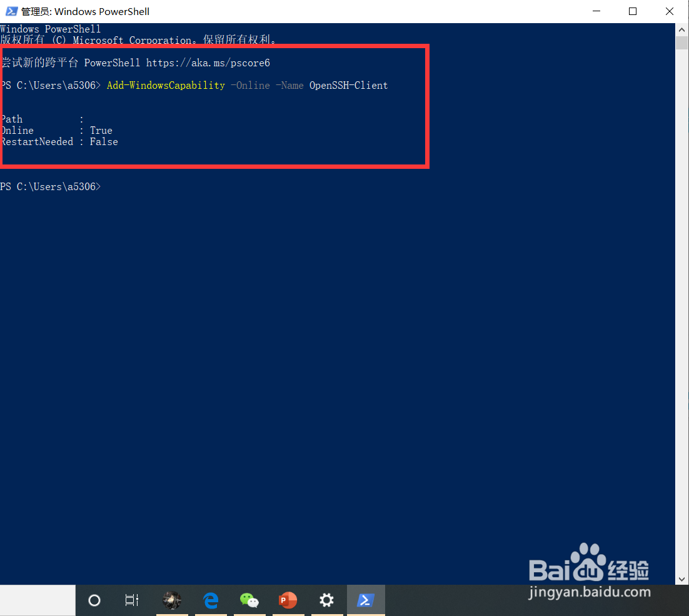Click the https://aka.ms/pscore6 URL text
Viewport: 689px width, 616px height.
point(208,63)
